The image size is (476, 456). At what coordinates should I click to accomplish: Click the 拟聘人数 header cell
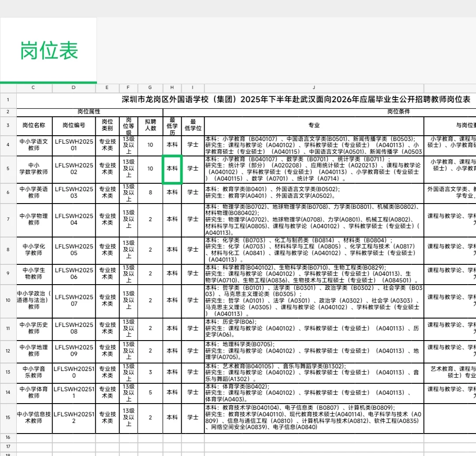(x=150, y=126)
